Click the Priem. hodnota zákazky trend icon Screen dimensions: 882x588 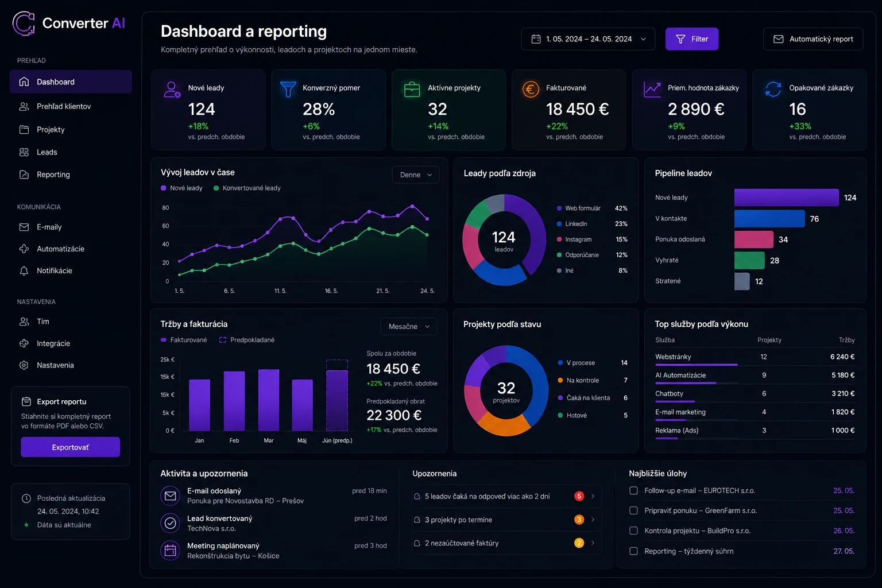point(652,89)
